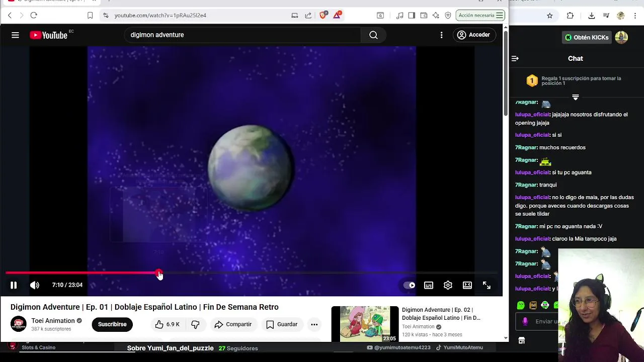The height and width of the screenshot is (362, 644).
Task: Go to the YouTube home logo
Action: point(49,35)
